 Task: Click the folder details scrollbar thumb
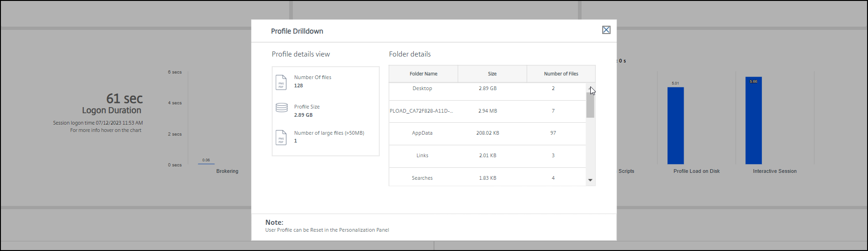pyautogui.click(x=590, y=105)
